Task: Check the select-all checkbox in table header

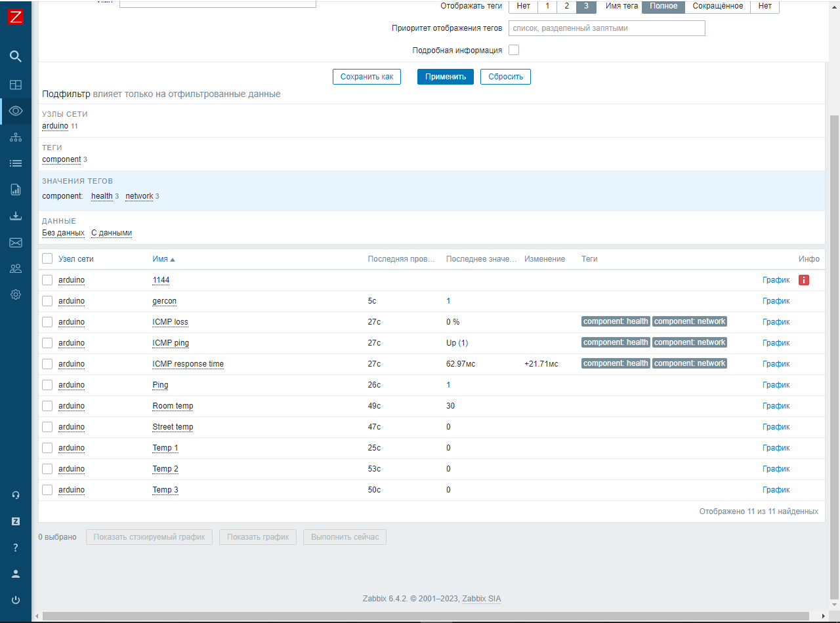Action: [47, 258]
